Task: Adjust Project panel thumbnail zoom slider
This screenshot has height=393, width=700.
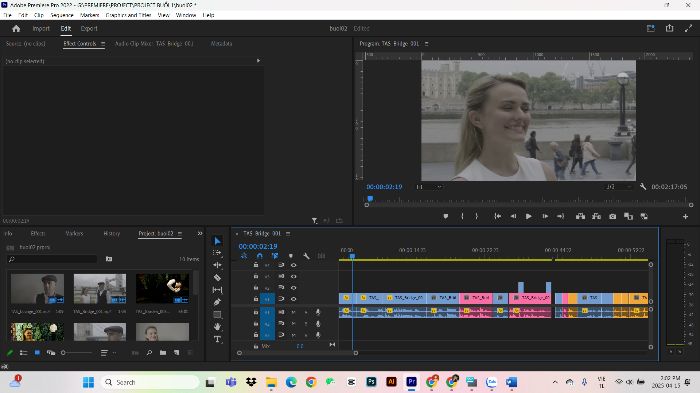Action: pyautogui.click(x=77, y=353)
